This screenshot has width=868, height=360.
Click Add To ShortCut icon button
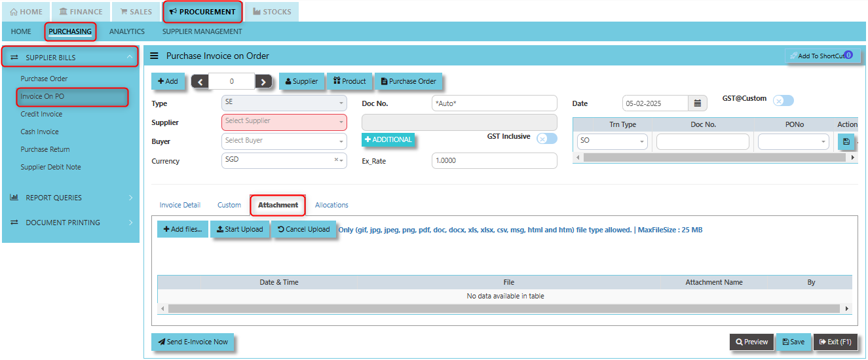(x=823, y=56)
